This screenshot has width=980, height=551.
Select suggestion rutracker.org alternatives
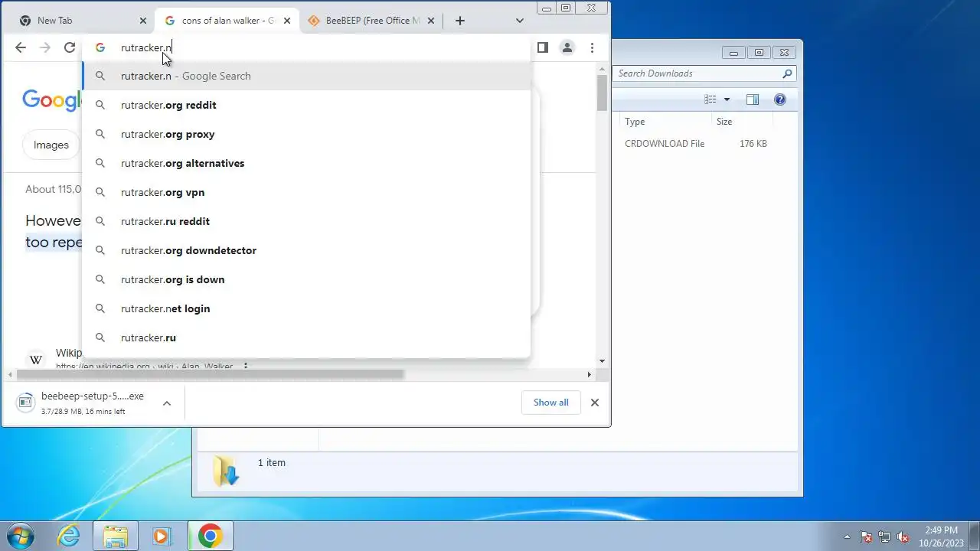pyautogui.click(x=306, y=163)
